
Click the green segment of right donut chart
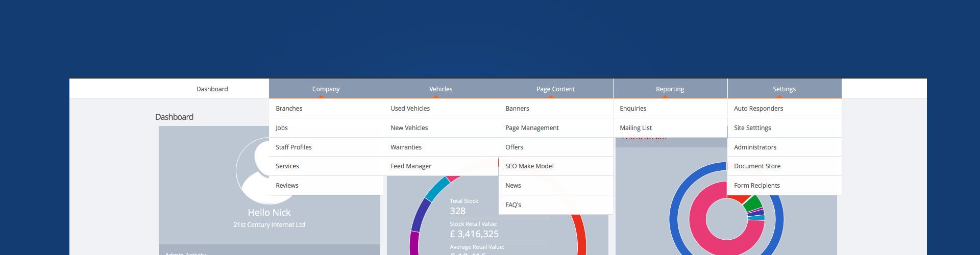point(753,203)
